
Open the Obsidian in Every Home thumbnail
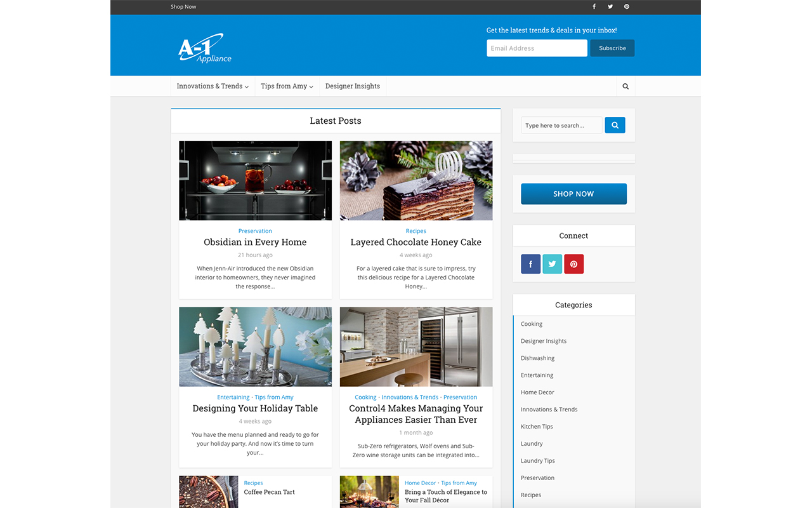[255, 180]
